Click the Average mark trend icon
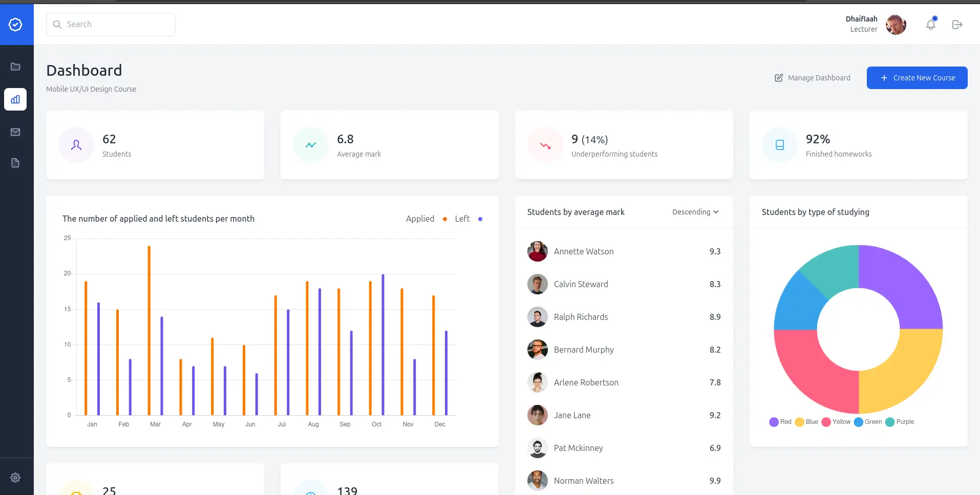The height and width of the screenshot is (495, 980). 311,145
